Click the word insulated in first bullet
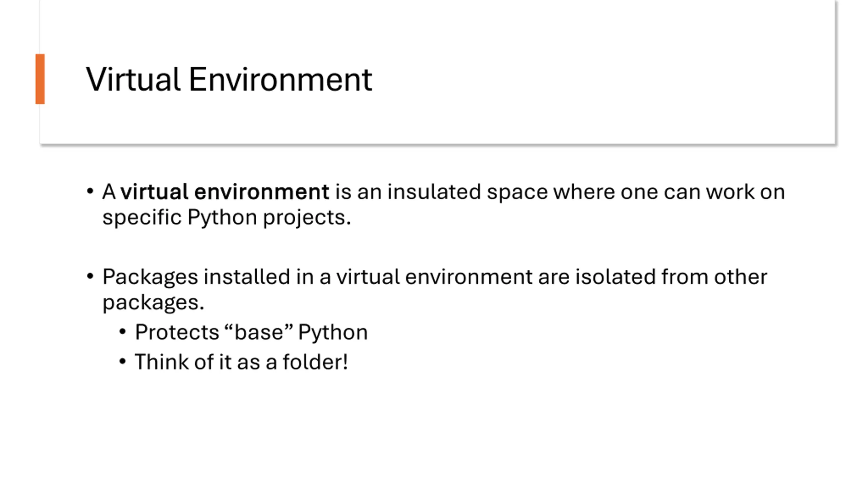The width and height of the screenshot is (868, 488). pyautogui.click(x=434, y=192)
